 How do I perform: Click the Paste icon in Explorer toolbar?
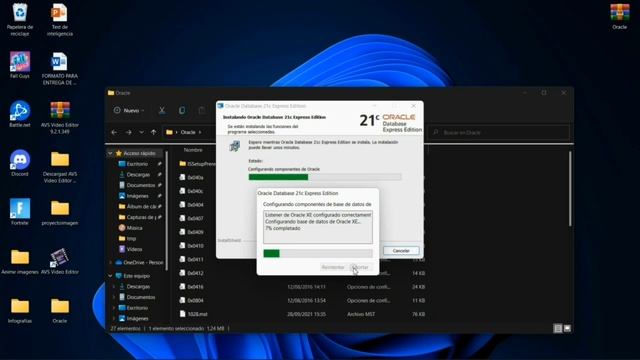click(x=202, y=110)
